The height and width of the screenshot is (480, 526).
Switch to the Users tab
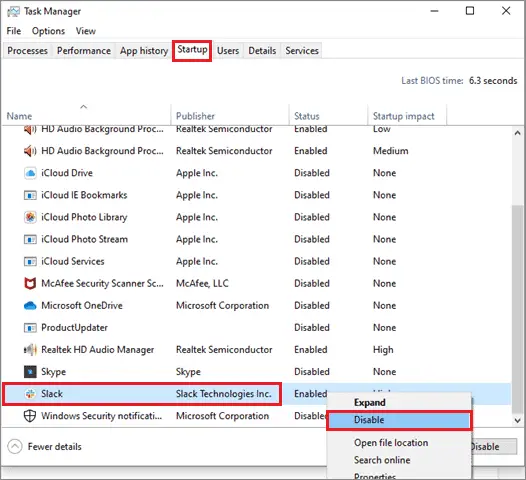[228, 51]
